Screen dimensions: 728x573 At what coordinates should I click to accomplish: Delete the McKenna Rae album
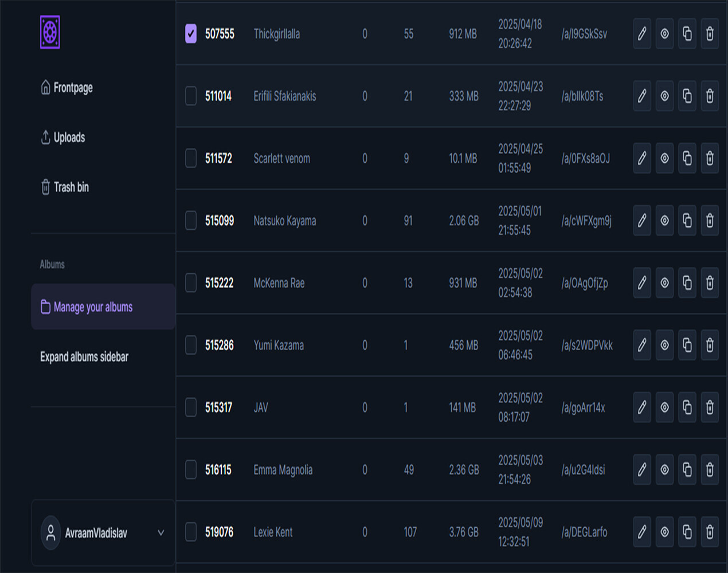click(x=709, y=283)
